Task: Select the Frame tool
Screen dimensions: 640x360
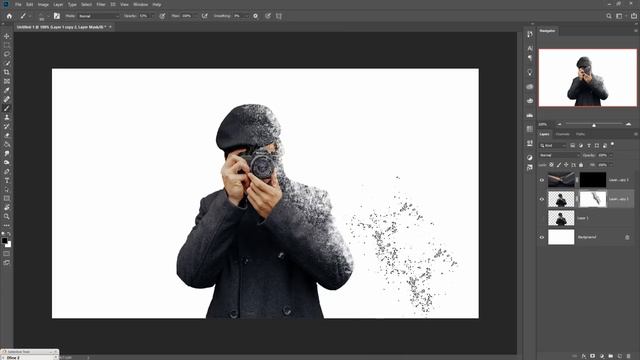Action: (x=7, y=81)
